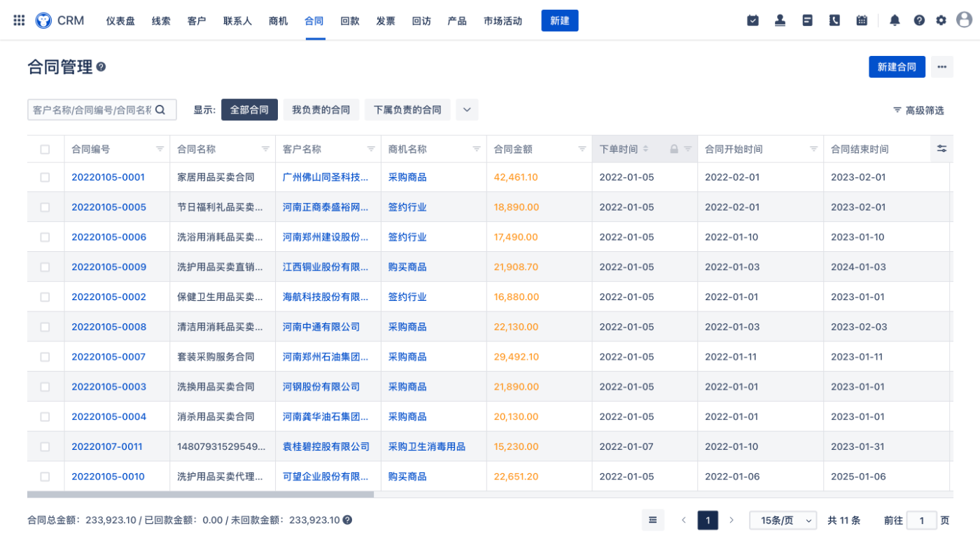The height and width of the screenshot is (550, 980).
Task: Open the user avatar menu
Action: pos(964,20)
